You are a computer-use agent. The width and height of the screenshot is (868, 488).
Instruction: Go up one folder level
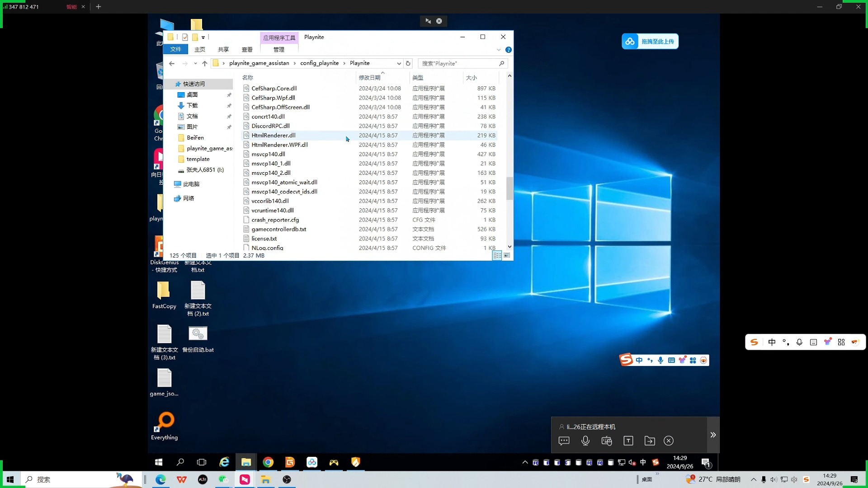205,63
